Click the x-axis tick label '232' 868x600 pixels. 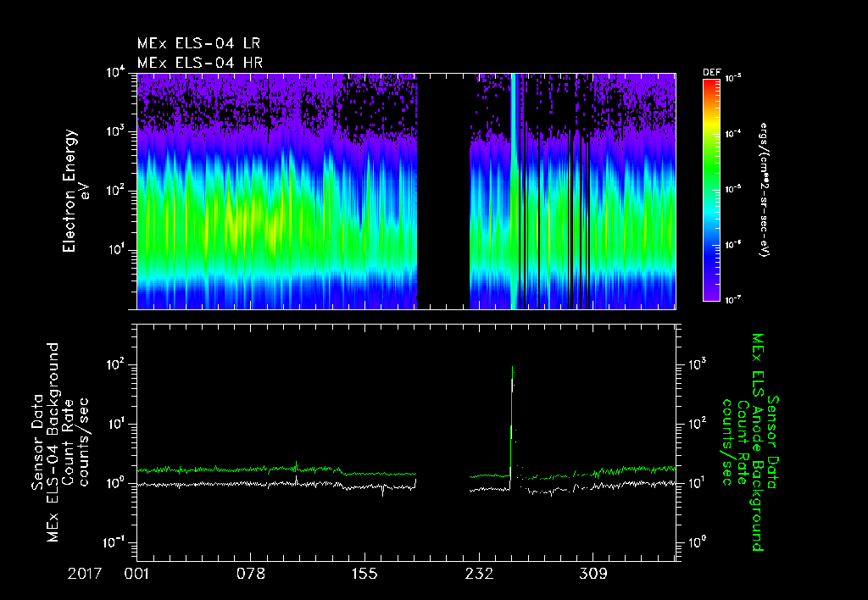[x=479, y=574]
